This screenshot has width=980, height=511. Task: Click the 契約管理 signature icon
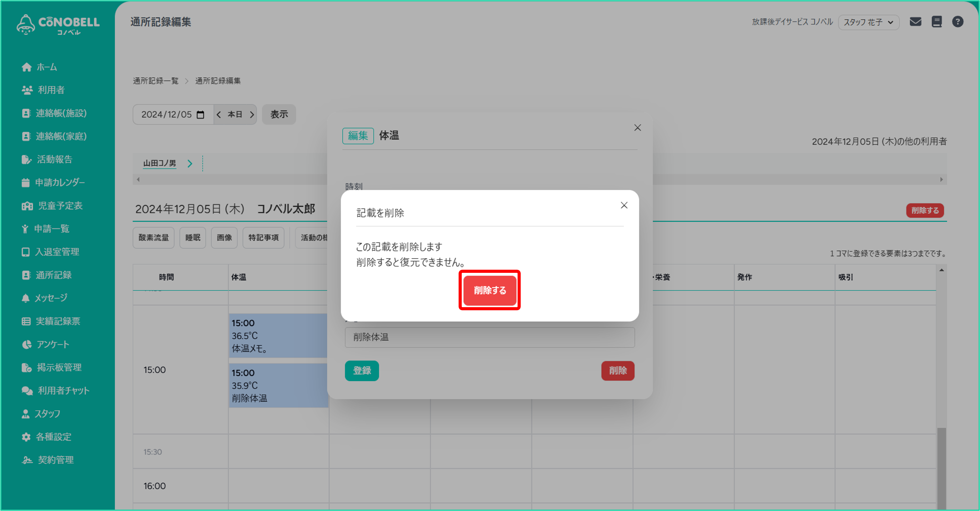click(27, 460)
